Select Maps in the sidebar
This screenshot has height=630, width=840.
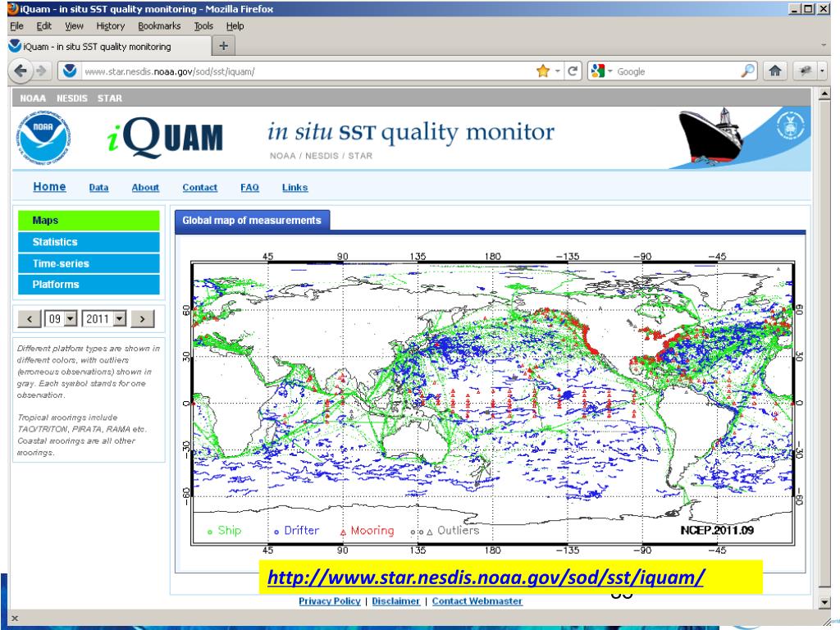[x=89, y=220]
